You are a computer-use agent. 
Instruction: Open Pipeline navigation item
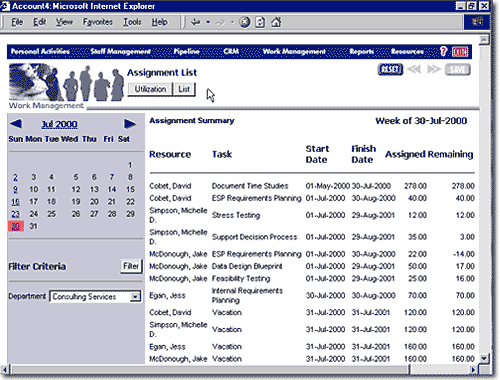click(x=187, y=51)
